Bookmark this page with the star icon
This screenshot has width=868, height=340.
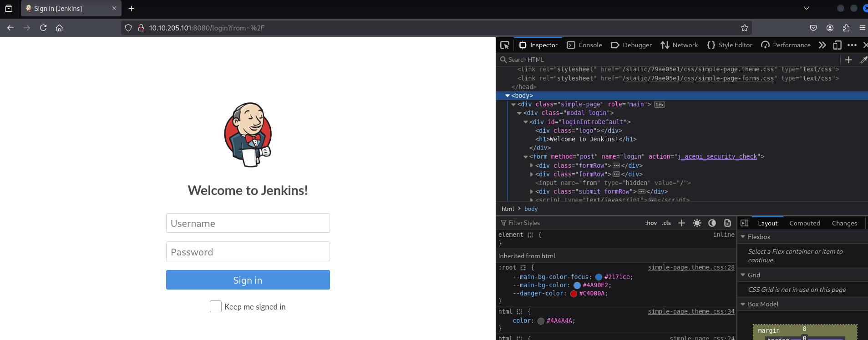(x=745, y=28)
